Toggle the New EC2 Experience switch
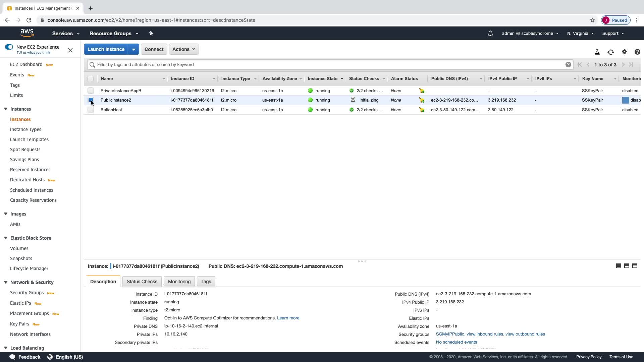The width and height of the screenshot is (644, 362). click(x=9, y=47)
